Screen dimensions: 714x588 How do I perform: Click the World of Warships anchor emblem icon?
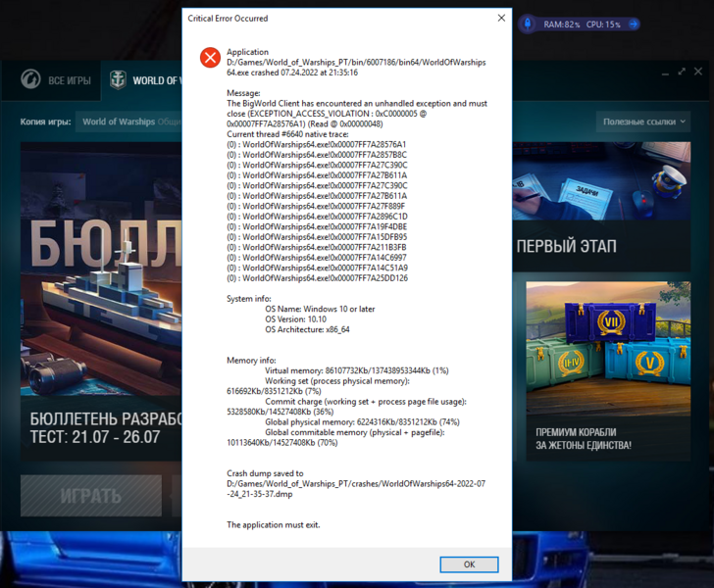click(118, 80)
